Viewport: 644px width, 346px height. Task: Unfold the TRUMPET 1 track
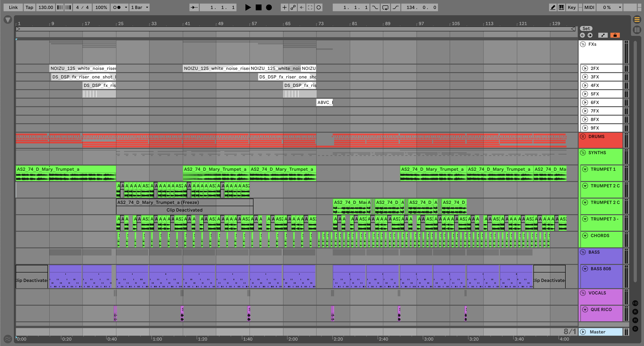click(x=585, y=169)
